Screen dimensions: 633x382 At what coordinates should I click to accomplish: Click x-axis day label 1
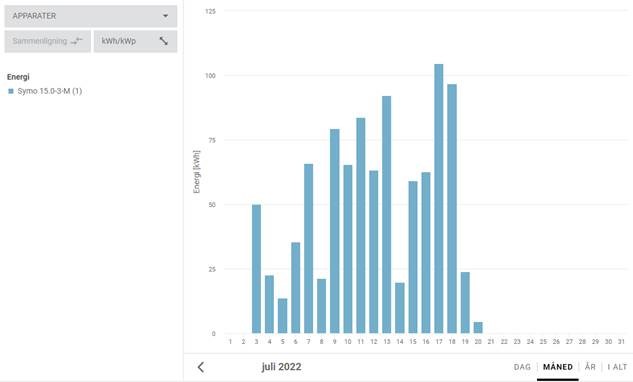coord(230,342)
